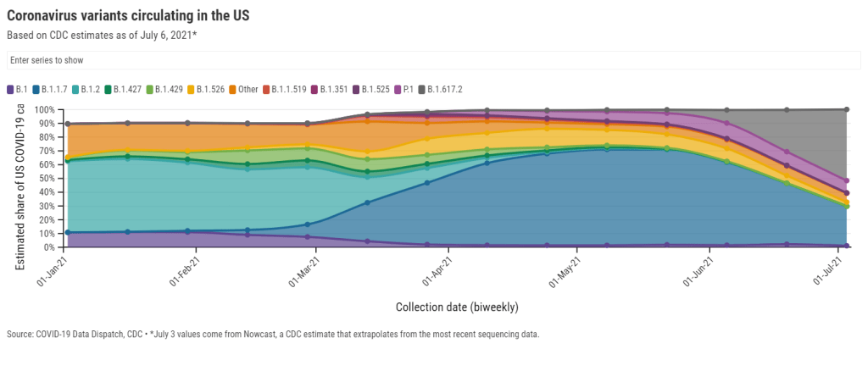Toggle the B.1 series legend entry

(x=20, y=89)
